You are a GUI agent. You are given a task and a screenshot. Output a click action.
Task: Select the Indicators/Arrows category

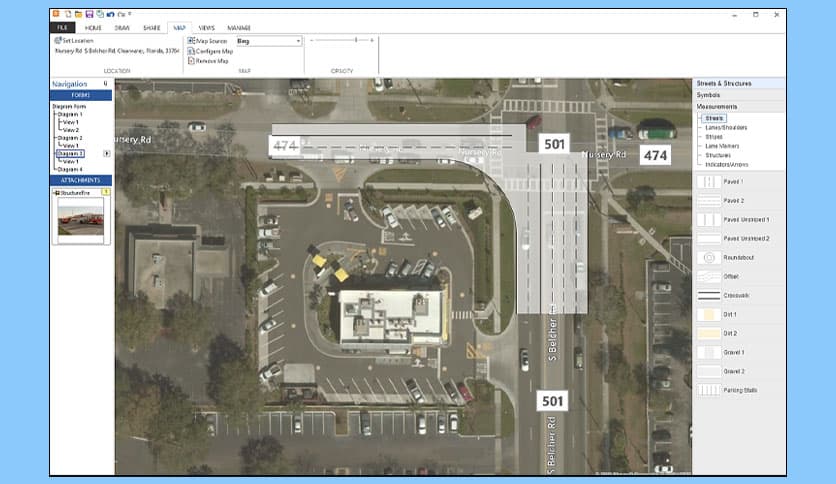click(727, 165)
